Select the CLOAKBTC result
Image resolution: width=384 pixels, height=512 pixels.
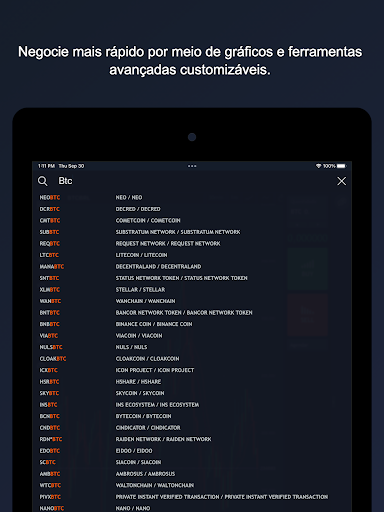coord(53,359)
